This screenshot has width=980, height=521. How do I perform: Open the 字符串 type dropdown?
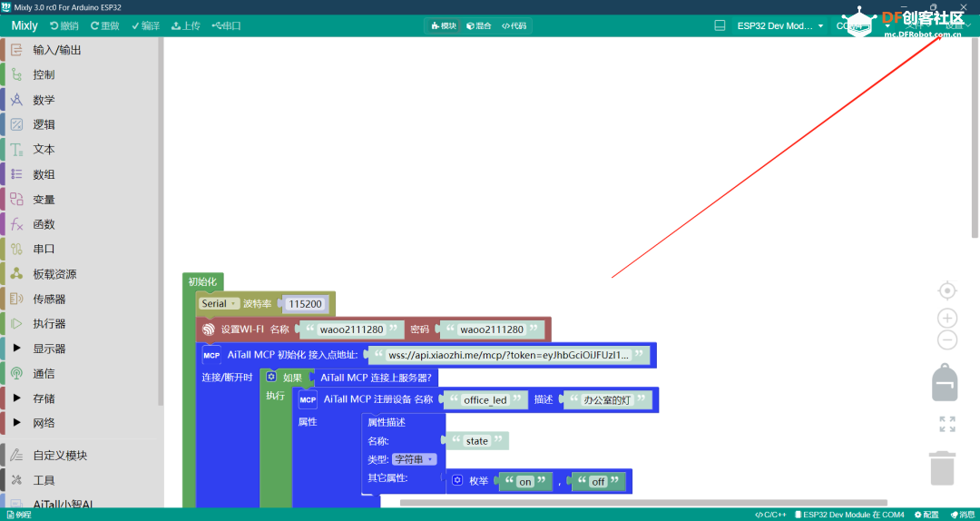(415, 459)
